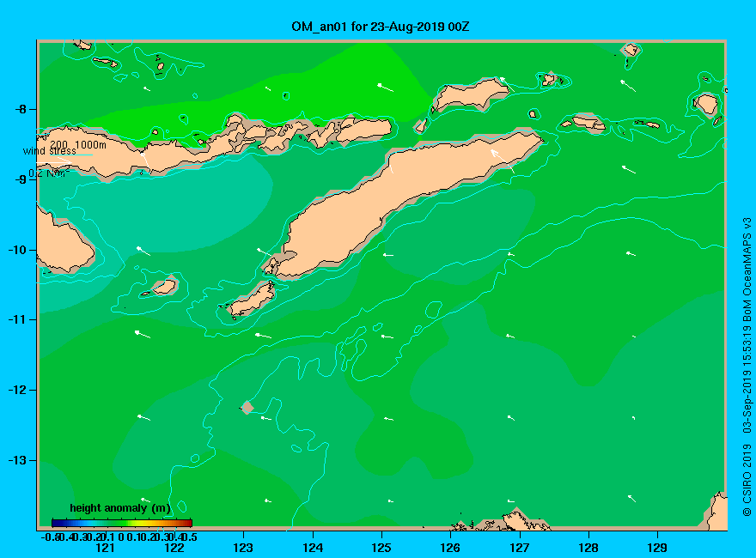Click the '124' longitude axis label

tap(313, 548)
